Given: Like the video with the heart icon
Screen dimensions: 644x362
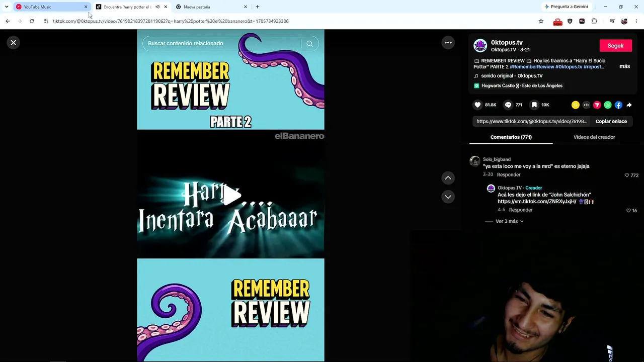Looking at the screenshot, I should tap(477, 105).
